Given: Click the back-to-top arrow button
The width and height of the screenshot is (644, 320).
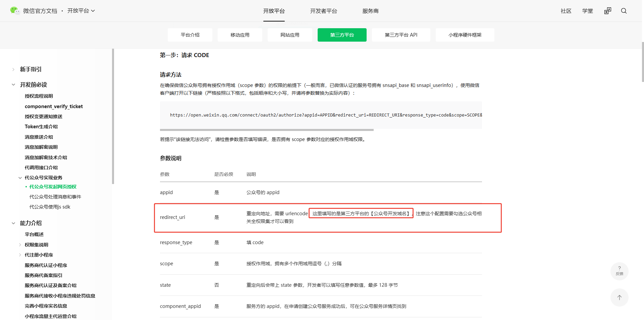Looking at the screenshot, I should coord(620,298).
